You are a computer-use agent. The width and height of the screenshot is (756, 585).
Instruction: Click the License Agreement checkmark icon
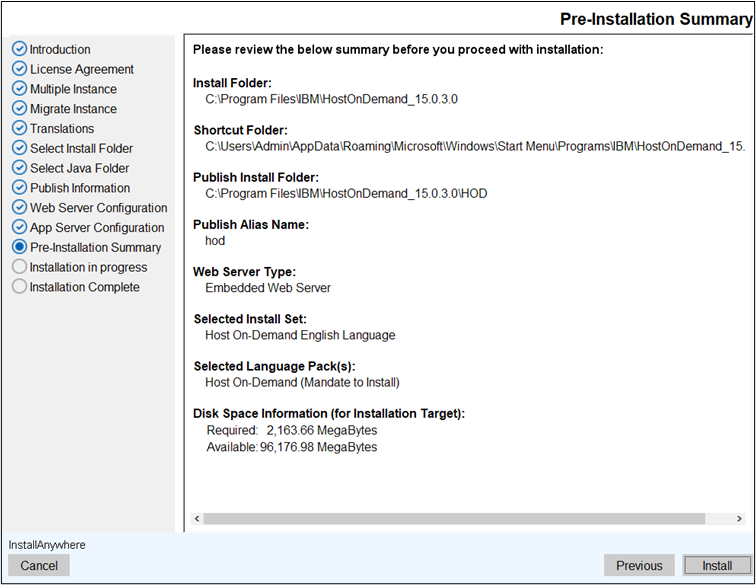coord(19,69)
